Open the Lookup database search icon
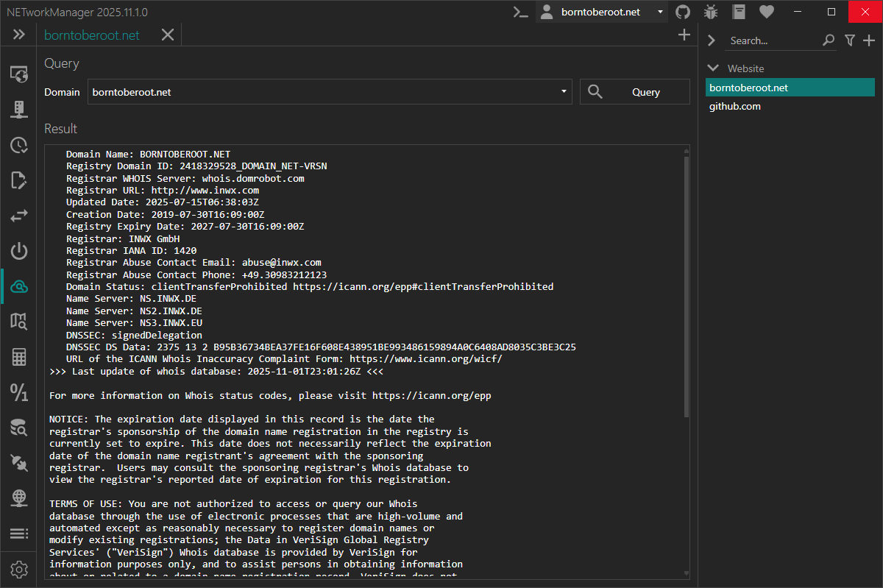 18,428
